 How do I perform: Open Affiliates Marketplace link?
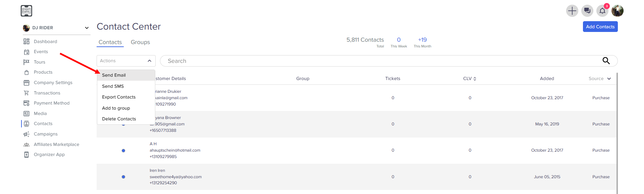click(56, 145)
